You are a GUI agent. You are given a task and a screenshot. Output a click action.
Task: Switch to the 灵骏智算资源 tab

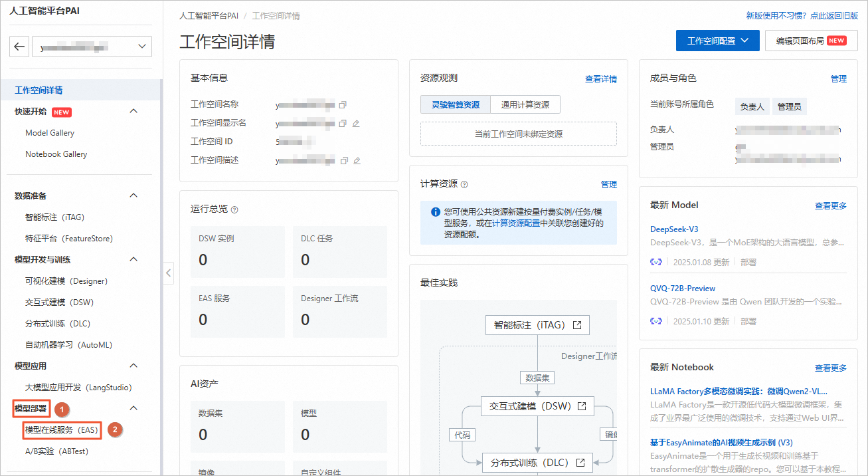point(456,104)
